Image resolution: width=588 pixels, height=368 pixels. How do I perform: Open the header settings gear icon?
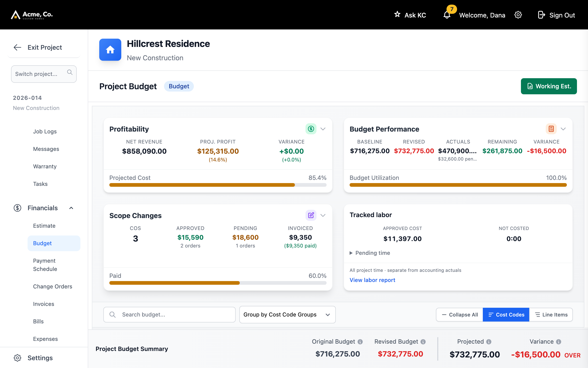point(518,15)
